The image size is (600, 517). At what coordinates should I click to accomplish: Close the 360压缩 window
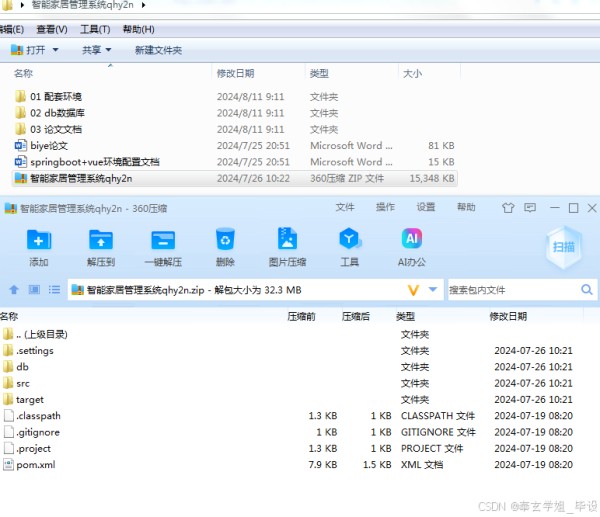click(592, 208)
